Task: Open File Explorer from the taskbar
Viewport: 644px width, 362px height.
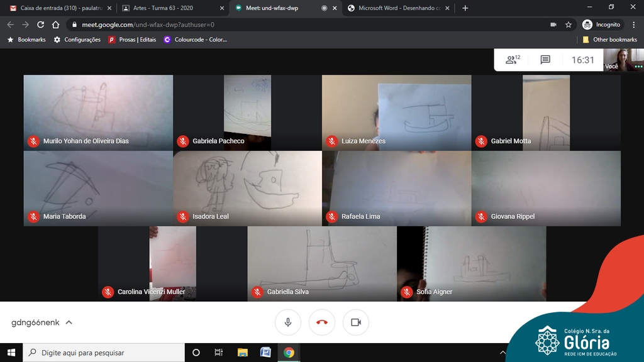Action: (242, 353)
